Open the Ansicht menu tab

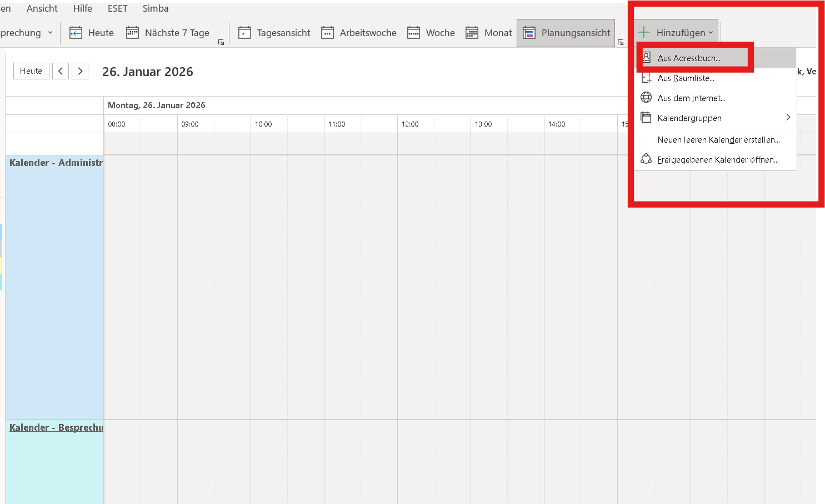(x=42, y=8)
